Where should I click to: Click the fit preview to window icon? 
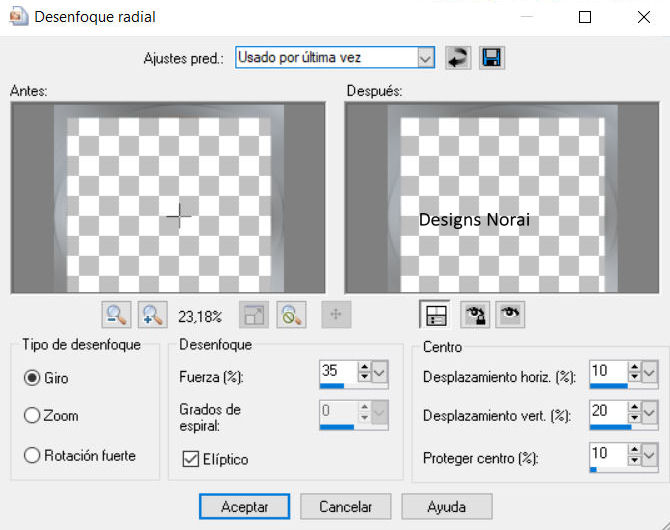click(x=254, y=315)
